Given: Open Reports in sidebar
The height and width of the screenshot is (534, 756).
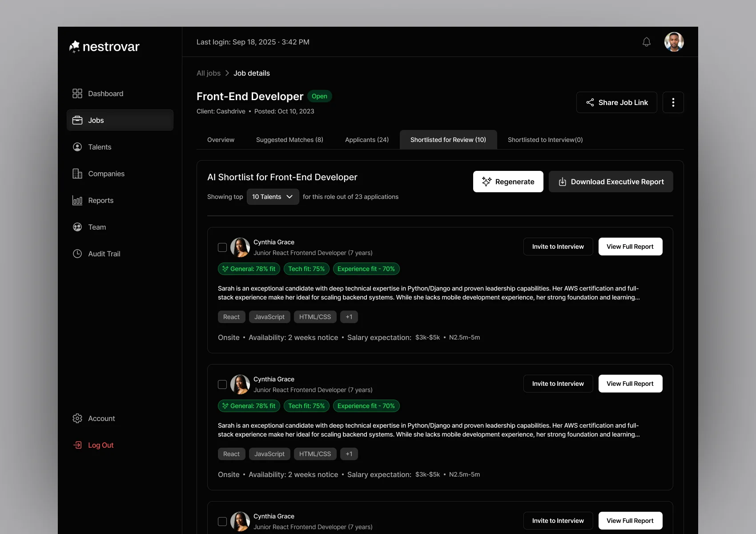Looking at the screenshot, I should (x=120, y=200).
